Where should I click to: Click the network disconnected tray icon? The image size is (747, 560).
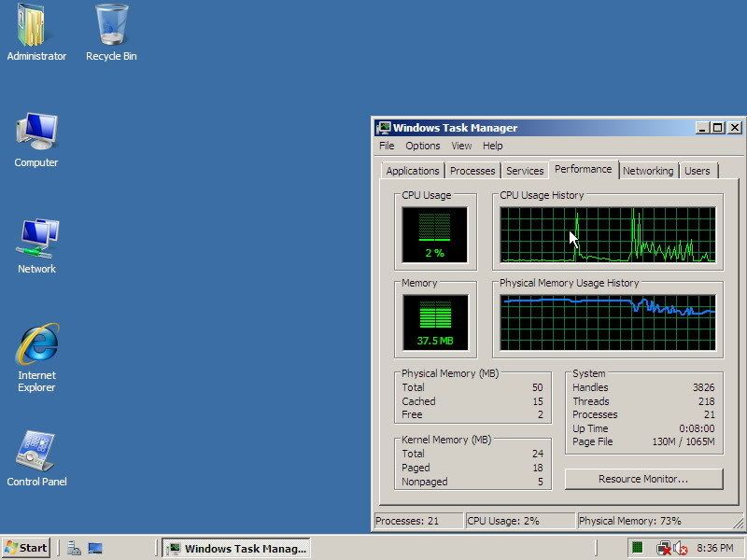(663, 549)
